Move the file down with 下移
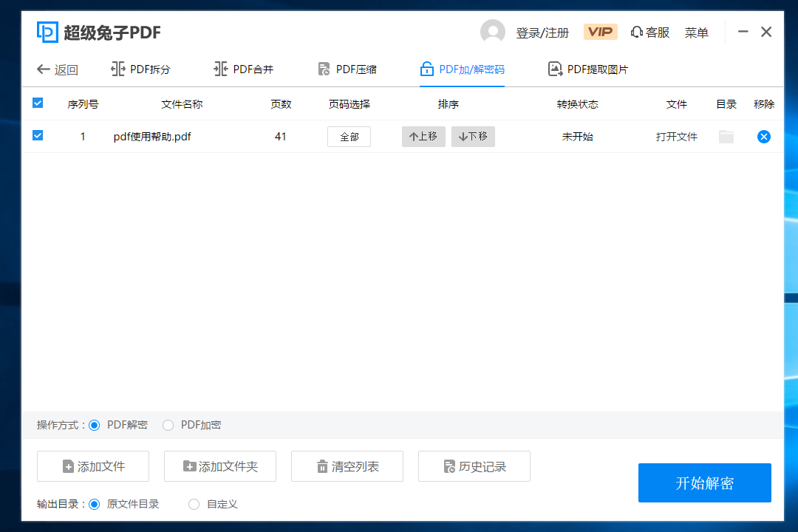Screen dimensions: 798x532 [473, 136]
